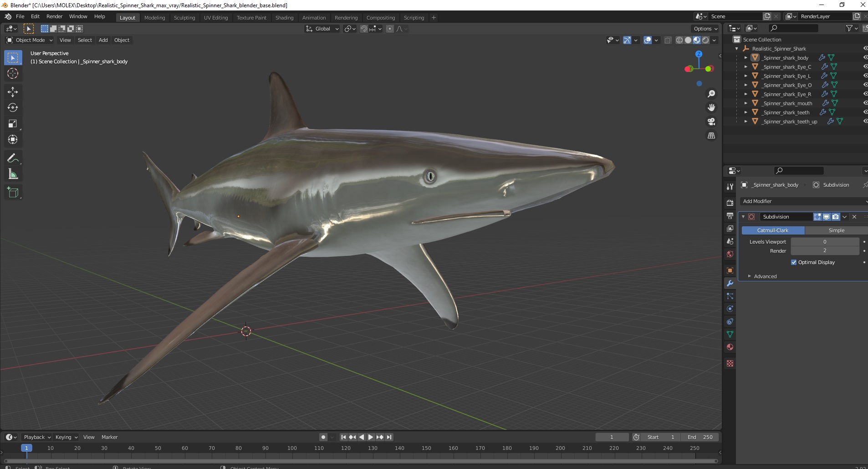Click the current frame number field

pyautogui.click(x=612, y=437)
